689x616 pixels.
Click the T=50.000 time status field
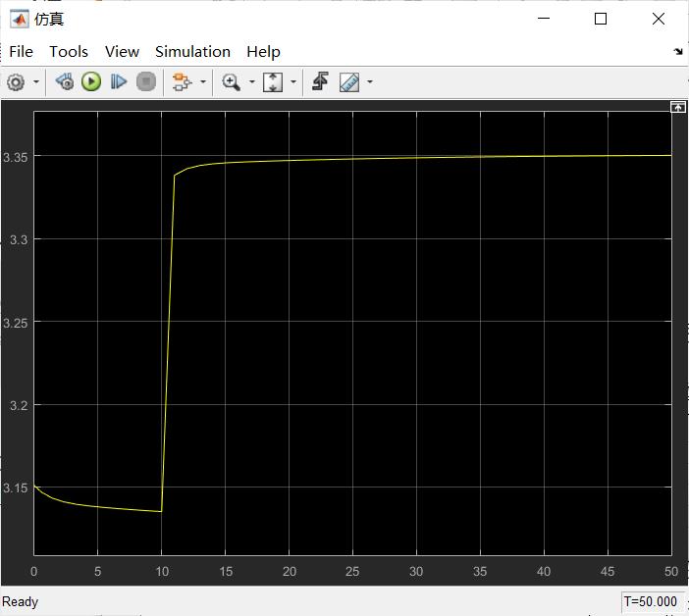click(x=651, y=601)
